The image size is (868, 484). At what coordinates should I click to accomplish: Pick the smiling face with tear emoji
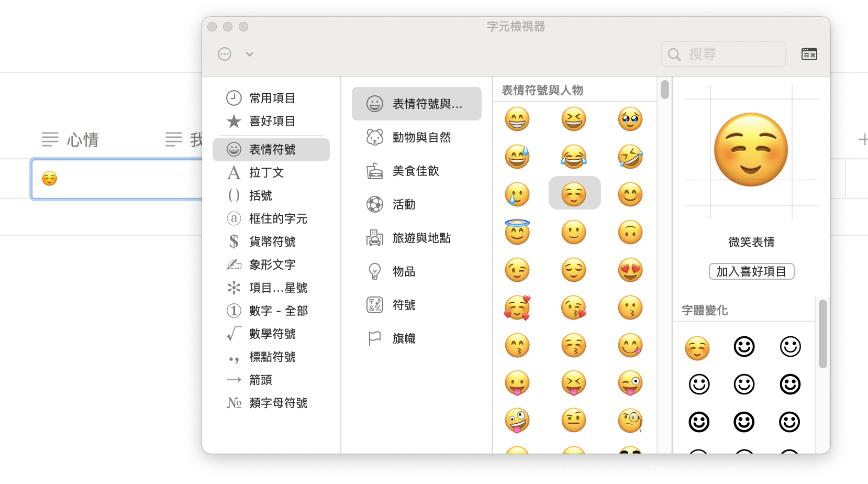[517, 195]
